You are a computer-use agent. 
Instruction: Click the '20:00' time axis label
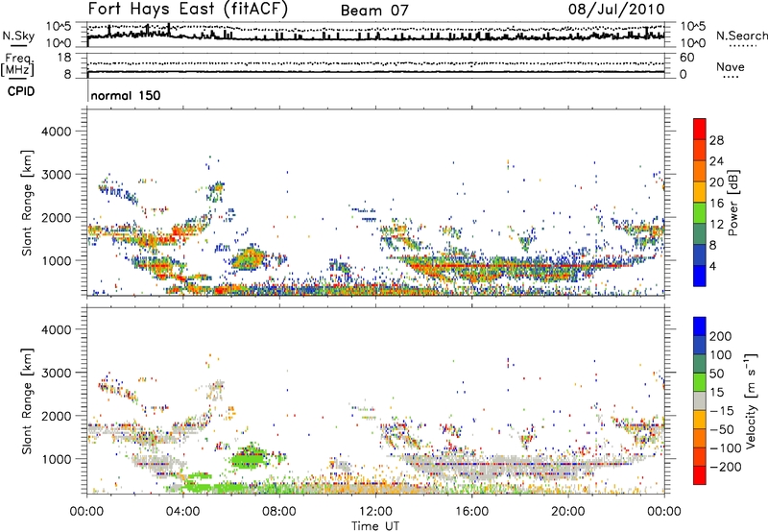pyautogui.click(x=568, y=512)
